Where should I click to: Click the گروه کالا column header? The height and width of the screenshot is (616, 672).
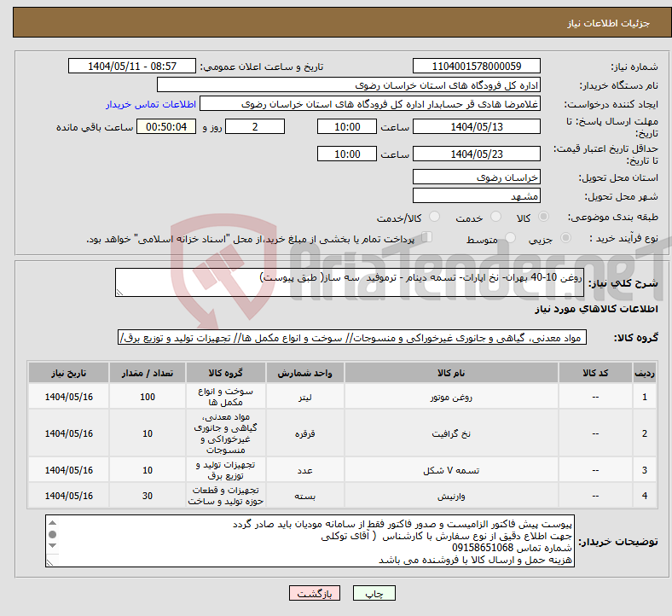coord(225,373)
